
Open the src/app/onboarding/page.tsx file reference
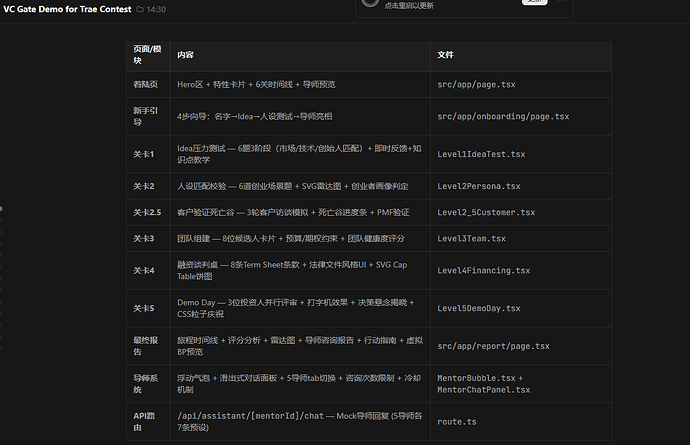tap(503, 117)
